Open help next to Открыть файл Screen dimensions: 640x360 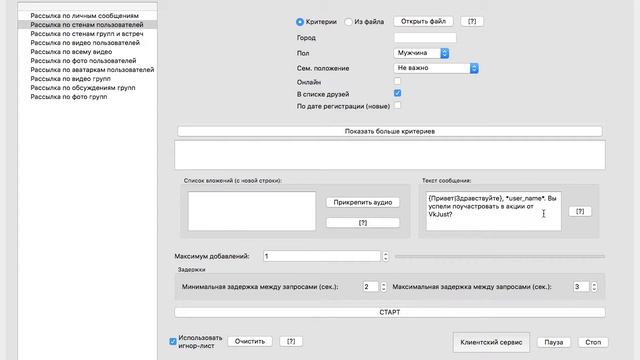(x=472, y=21)
